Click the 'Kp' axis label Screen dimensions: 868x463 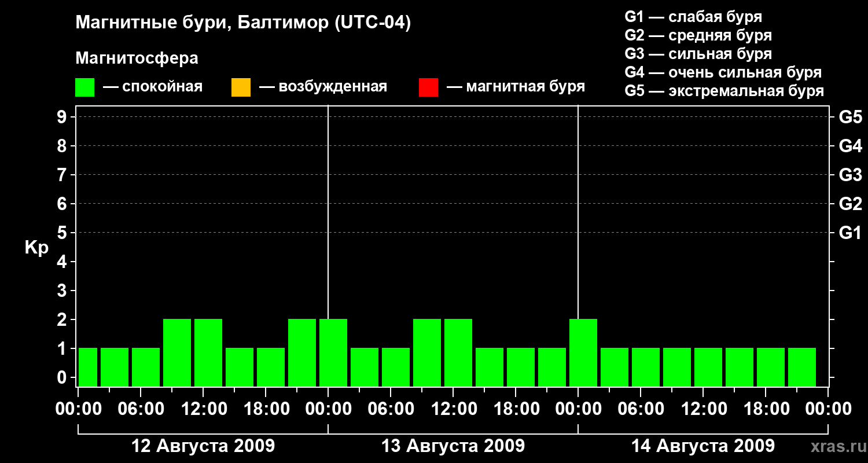click(x=36, y=248)
